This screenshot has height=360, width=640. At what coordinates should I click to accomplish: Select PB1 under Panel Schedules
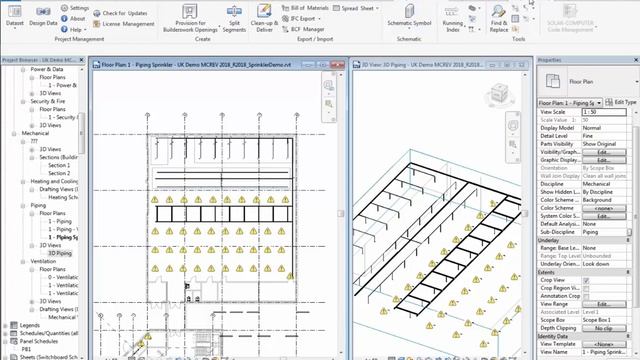tap(26, 349)
